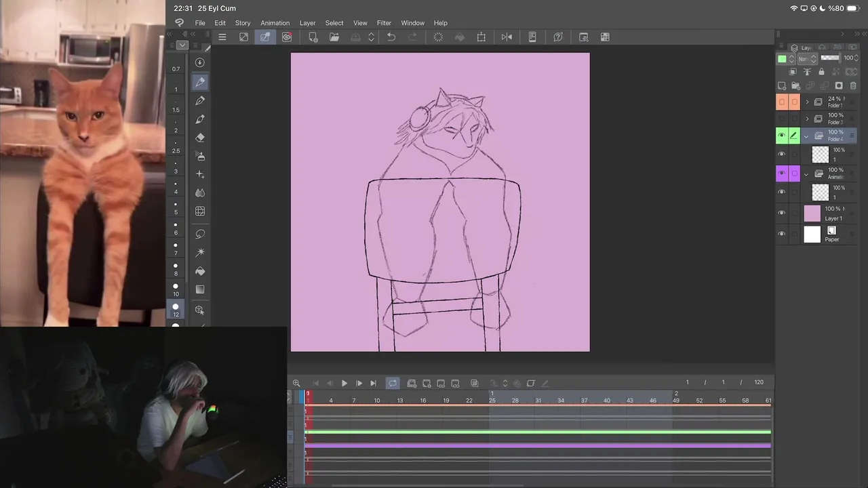Click the Undo arrow in command bar
The height and width of the screenshot is (488, 868).
(391, 37)
